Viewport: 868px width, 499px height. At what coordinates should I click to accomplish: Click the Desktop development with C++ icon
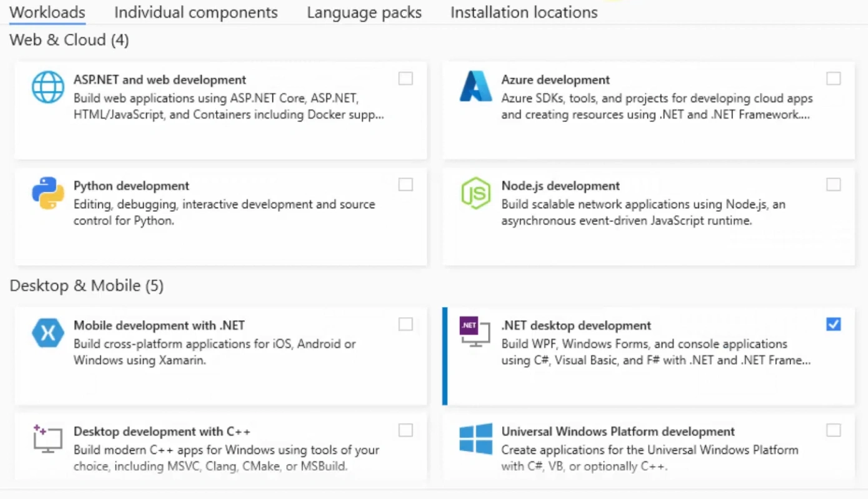point(47,438)
